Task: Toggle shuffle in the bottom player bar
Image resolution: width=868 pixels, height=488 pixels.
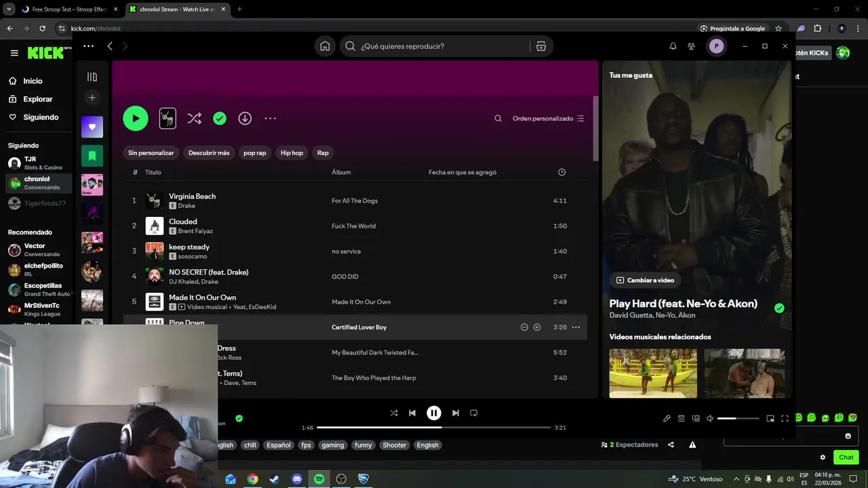Action: tap(394, 413)
